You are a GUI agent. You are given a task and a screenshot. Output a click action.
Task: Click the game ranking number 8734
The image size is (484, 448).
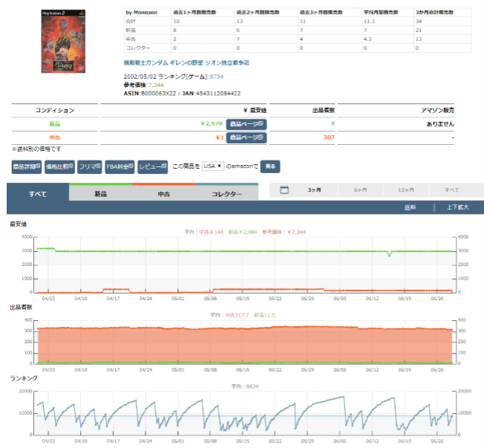pos(216,77)
